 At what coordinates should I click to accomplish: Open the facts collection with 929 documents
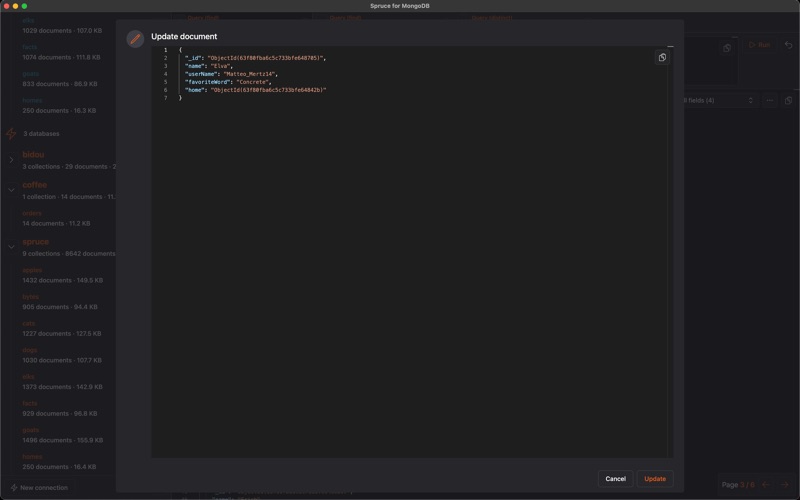click(30, 403)
